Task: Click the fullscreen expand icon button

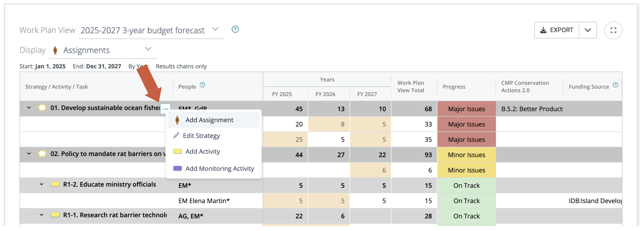Action: pos(613,30)
